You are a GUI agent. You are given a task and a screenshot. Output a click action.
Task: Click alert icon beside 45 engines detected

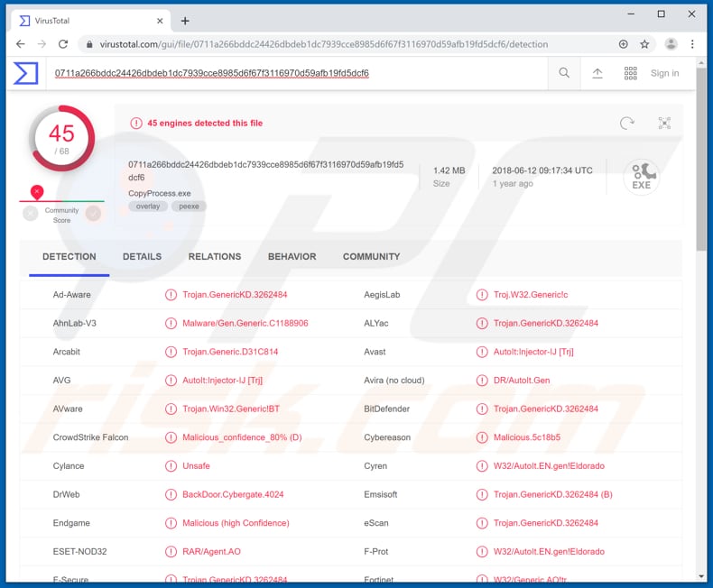(x=136, y=124)
